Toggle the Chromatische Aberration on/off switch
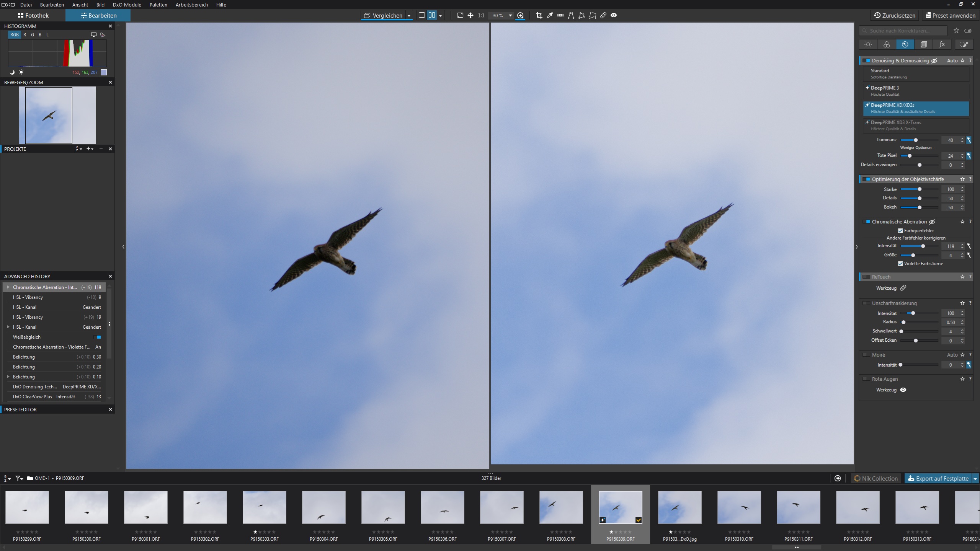The image size is (980, 551). click(866, 222)
